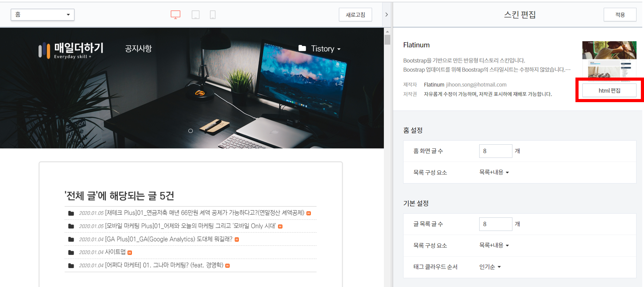
Task: Click the new badge beside 재테크 Plus post
Action: tap(308, 213)
